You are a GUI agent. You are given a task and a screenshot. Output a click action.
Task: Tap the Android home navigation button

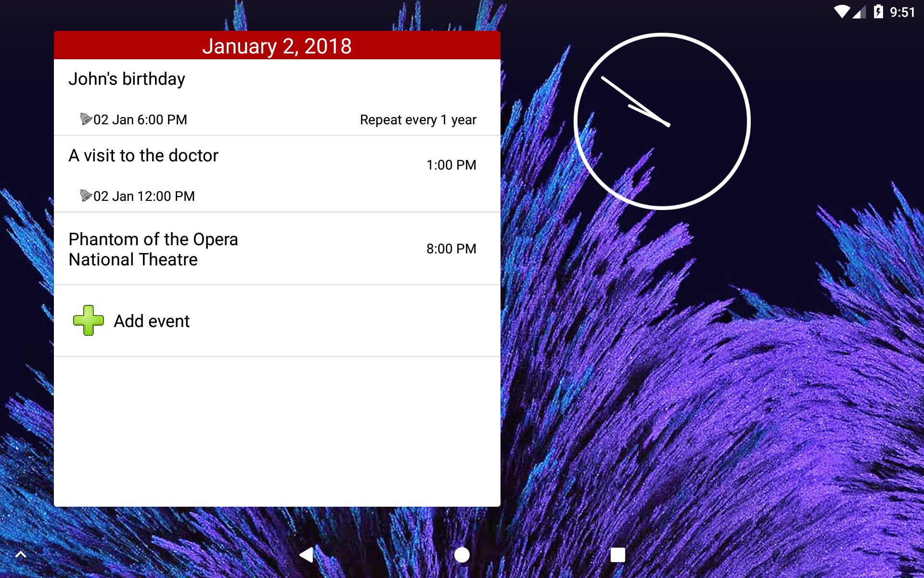[462, 555]
